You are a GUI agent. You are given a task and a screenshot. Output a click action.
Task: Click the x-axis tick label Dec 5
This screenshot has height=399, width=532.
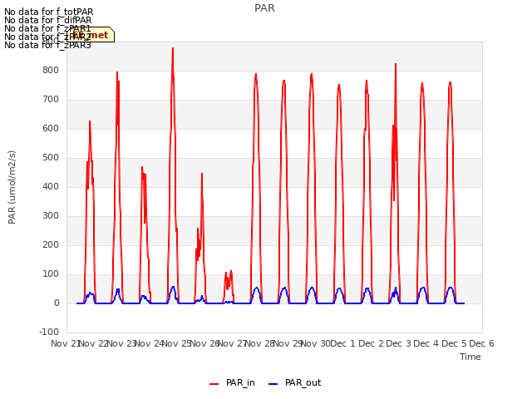[x=454, y=343]
